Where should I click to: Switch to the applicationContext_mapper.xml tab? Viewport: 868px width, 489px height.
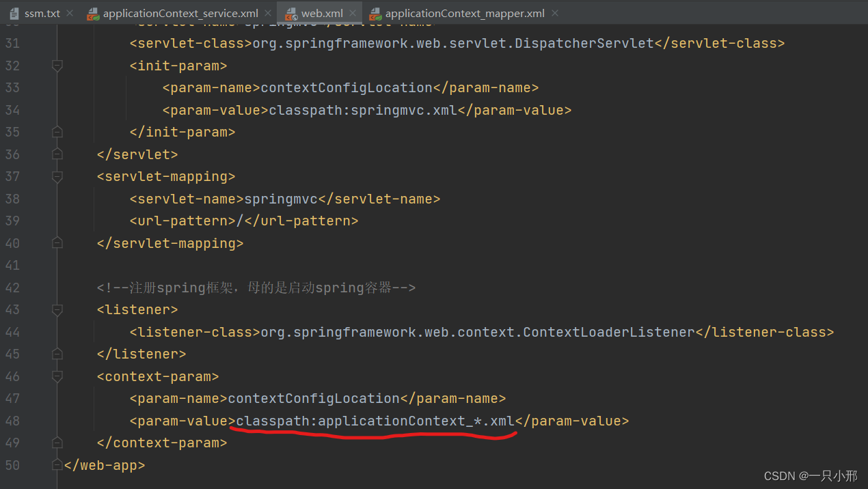(x=465, y=12)
